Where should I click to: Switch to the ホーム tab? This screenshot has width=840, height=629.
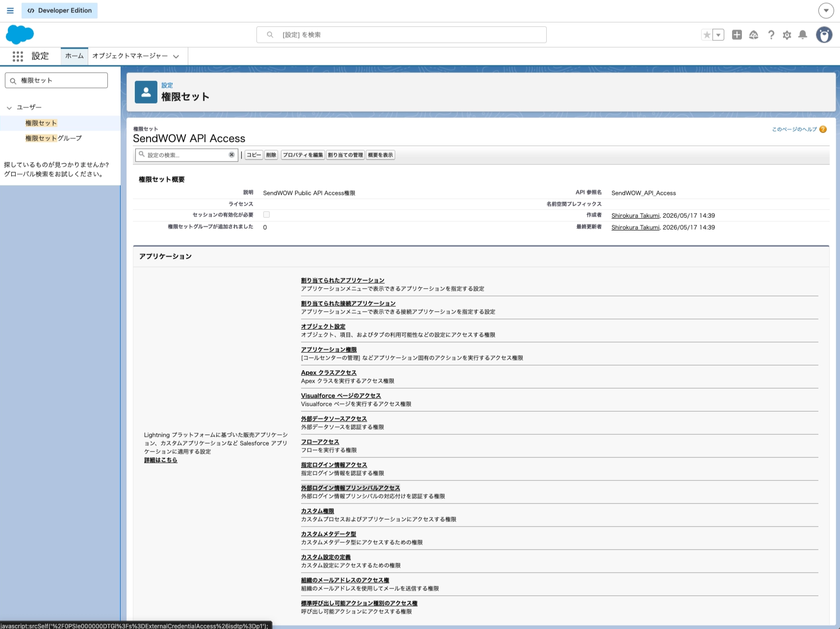tap(75, 56)
